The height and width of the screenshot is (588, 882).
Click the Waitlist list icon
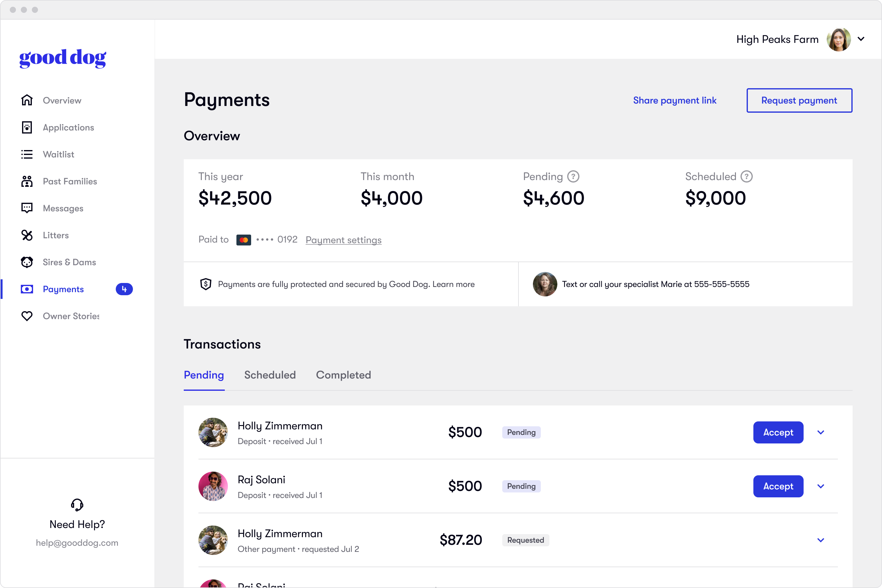(27, 154)
